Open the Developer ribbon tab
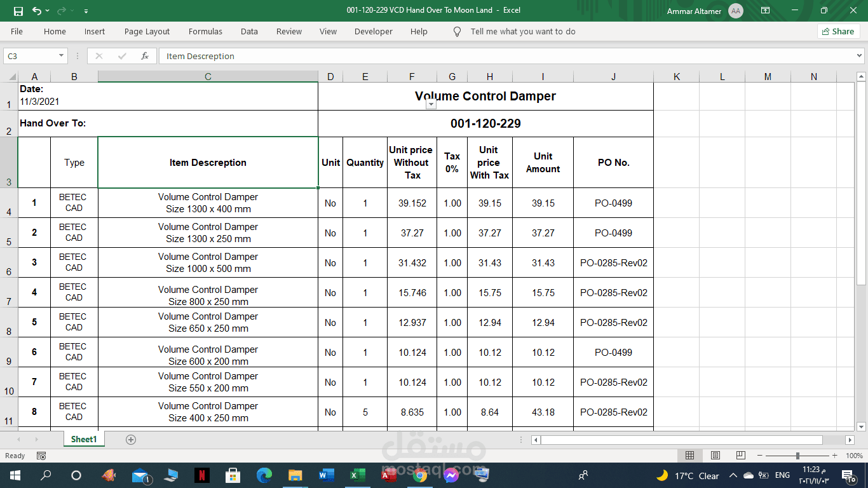The image size is (868, 488). pos(373,31)
